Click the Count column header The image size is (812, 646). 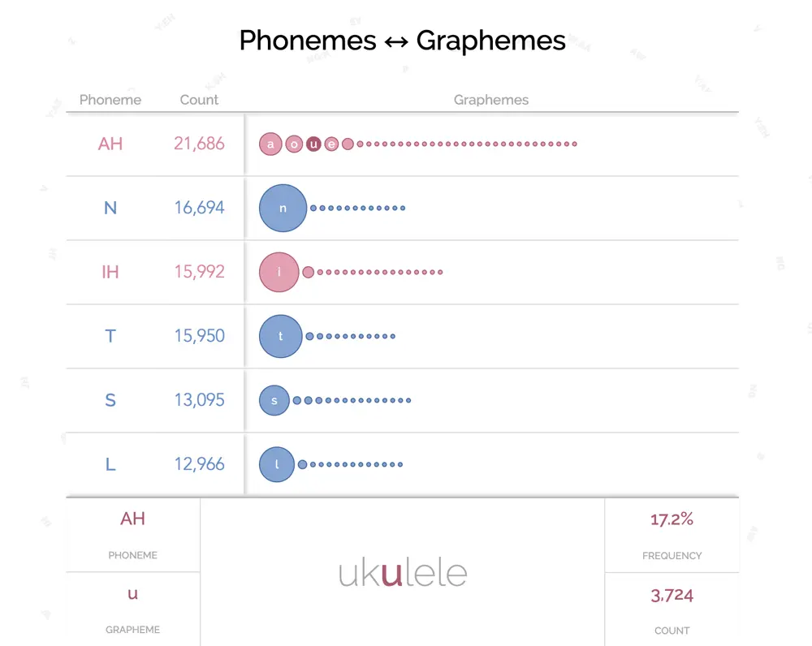[199, 100]
